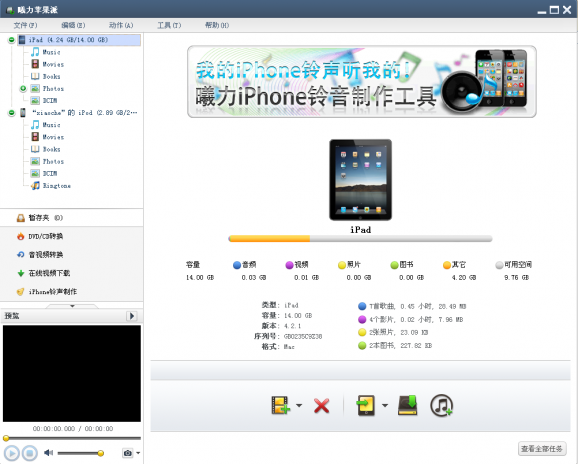Viewport: 578px width, 464px height.
Task: Click the green 图书 legend dot
Action: point(394,265)
